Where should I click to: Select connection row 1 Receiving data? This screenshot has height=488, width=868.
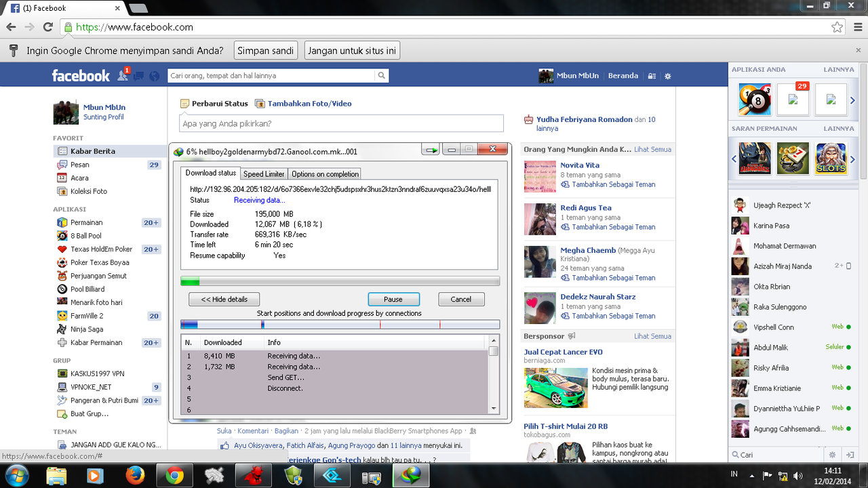point(335,356)
